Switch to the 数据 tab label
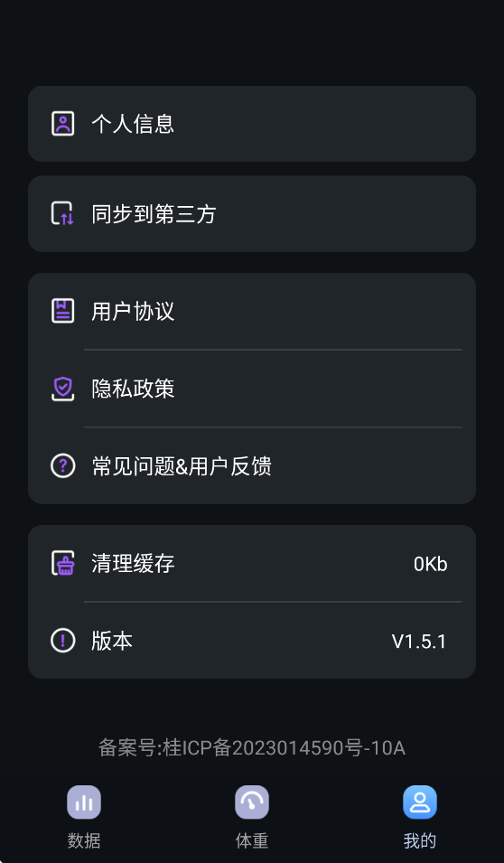Image resolution: width=504 pixels, height=863 pixels. tap(84, 841)
